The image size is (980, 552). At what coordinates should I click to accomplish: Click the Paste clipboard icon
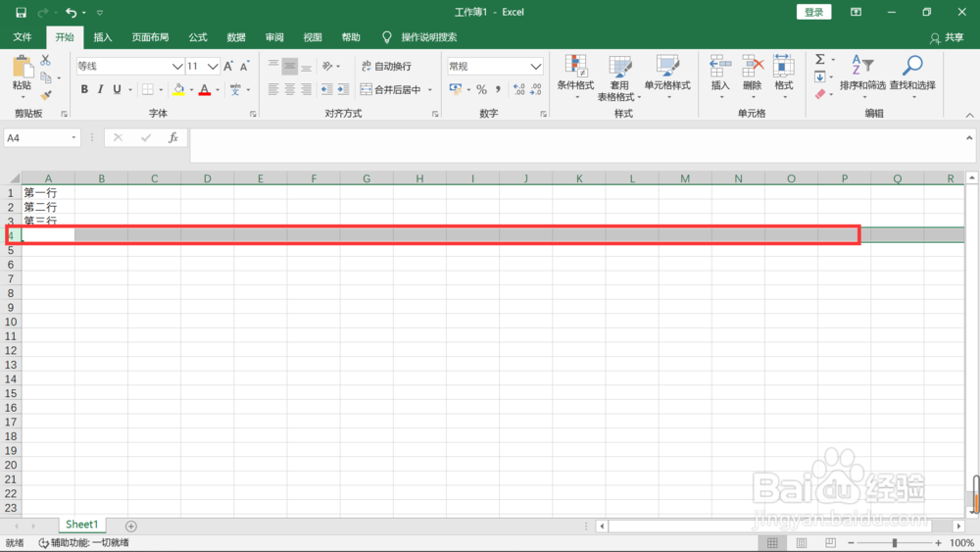pos(22,68)
